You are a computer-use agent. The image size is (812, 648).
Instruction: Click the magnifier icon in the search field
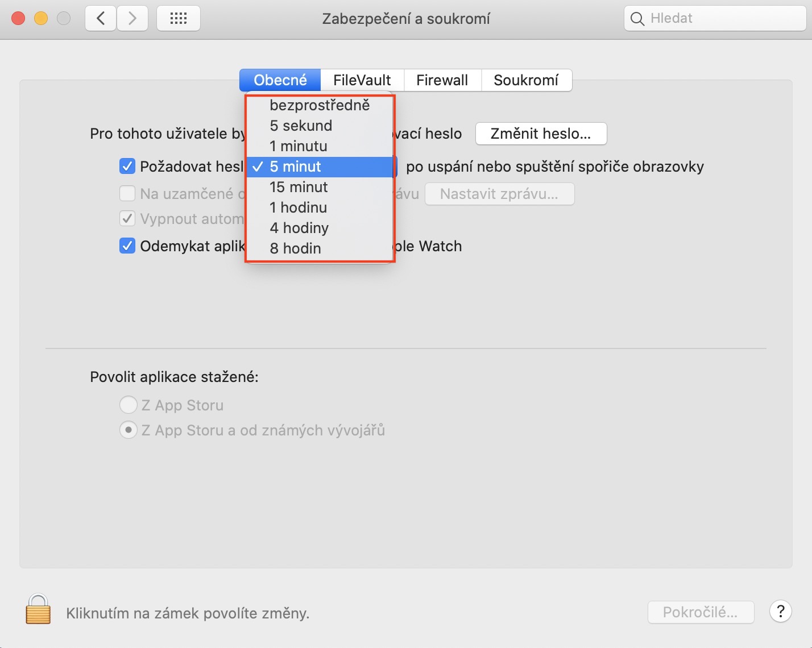point(637,19)
